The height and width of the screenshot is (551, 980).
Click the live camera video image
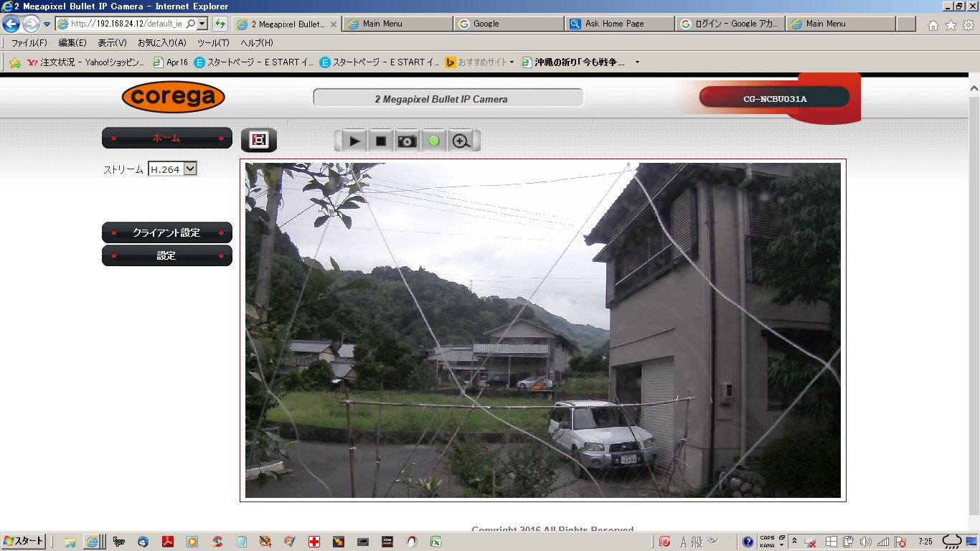point(542,330)
